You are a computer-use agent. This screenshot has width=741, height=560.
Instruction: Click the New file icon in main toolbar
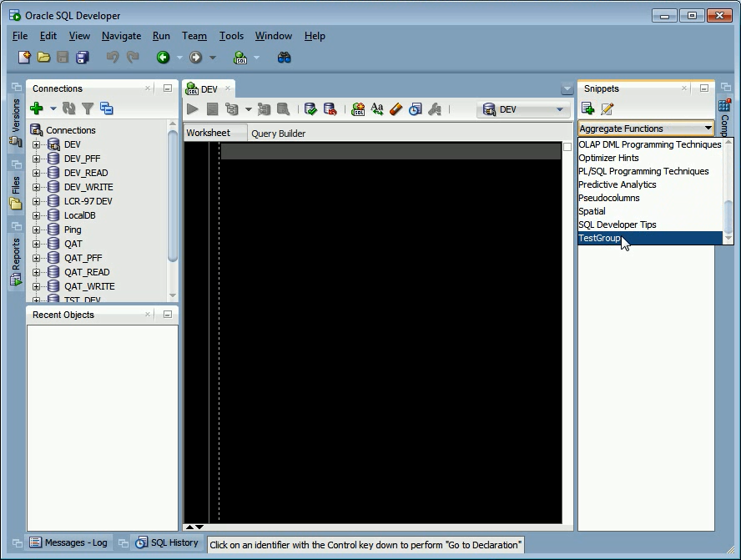[x=24, y=58]
